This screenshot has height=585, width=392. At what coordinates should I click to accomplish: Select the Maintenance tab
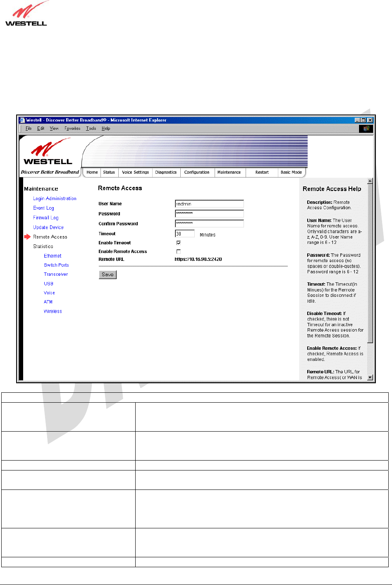[x=229, y=172]
